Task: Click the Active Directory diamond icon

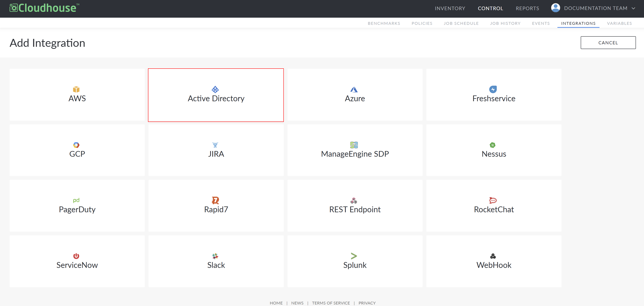Action: pos(215,89)
